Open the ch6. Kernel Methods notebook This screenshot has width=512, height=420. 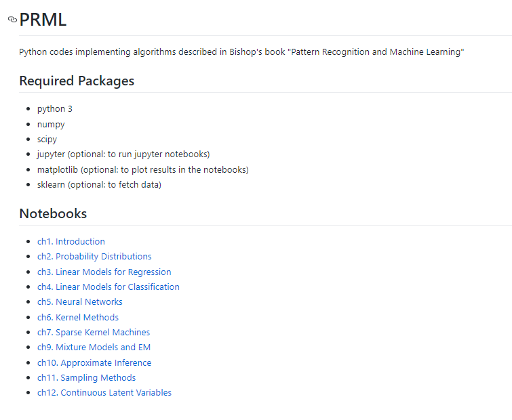tap(78, 317)
